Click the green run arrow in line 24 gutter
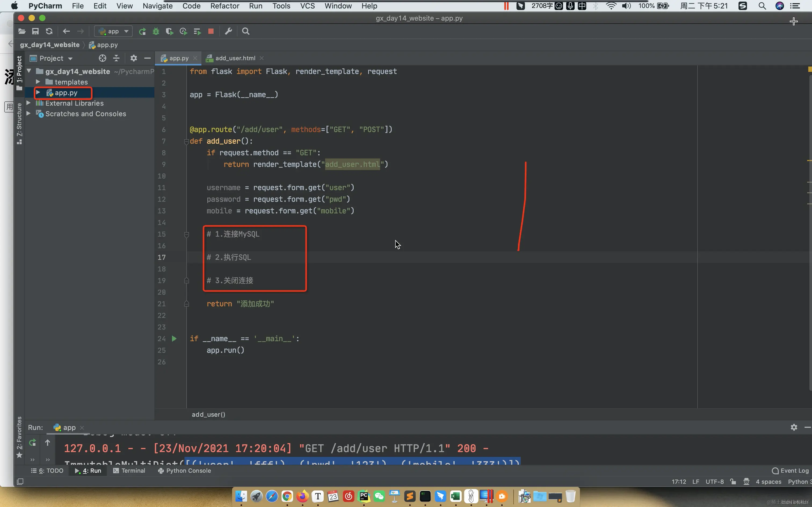Screen dimensions: 812x507 pyautogui.click(x=174, y=339)
